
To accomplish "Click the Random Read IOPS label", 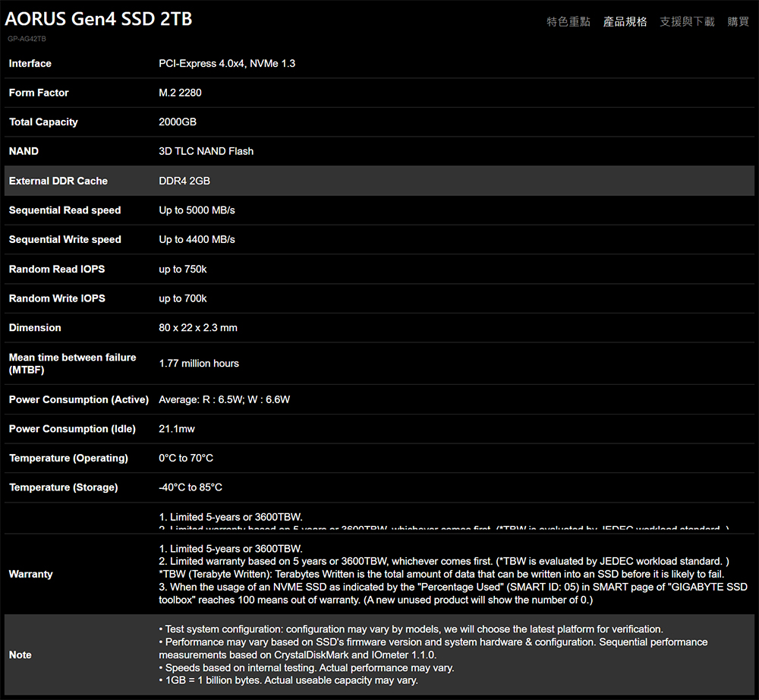I will pos(57,270).
